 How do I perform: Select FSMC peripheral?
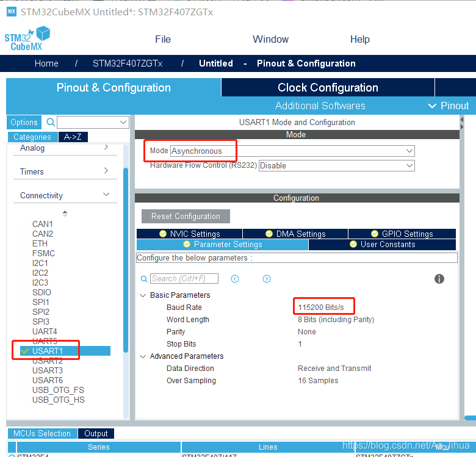pos(43,253)
